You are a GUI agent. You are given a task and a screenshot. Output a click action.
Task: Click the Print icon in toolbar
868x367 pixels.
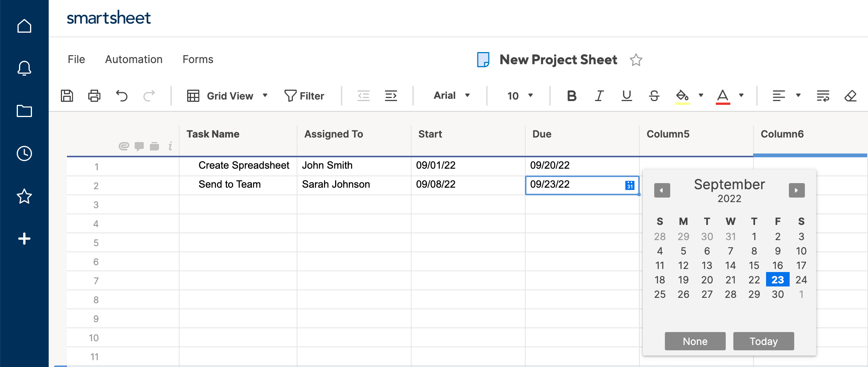pos(94,96)
